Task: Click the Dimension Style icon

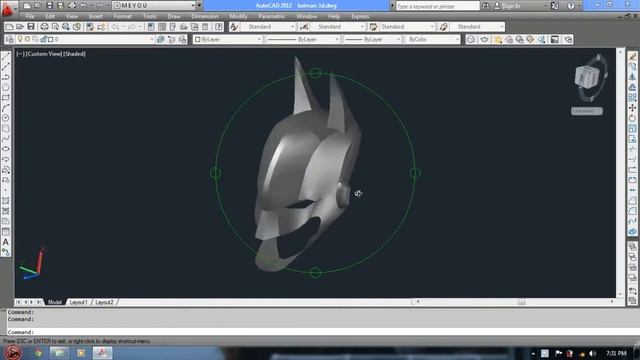Action: [x=304, y=27]
